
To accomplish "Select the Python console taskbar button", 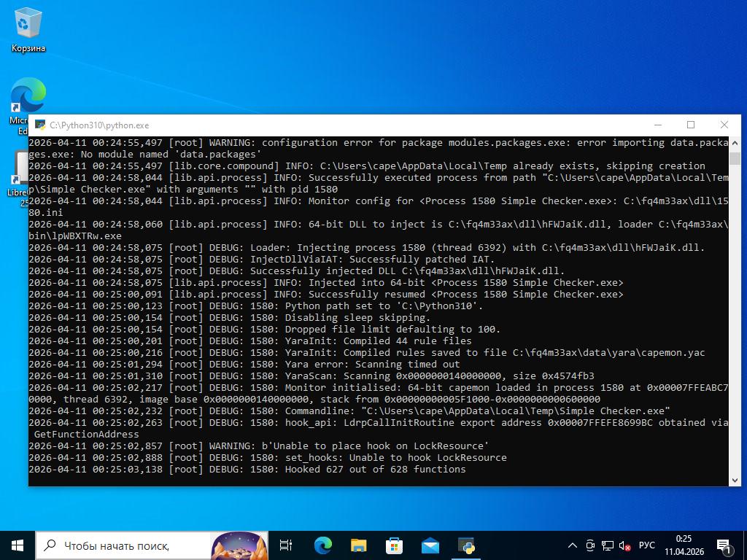I will coord(466,545).
